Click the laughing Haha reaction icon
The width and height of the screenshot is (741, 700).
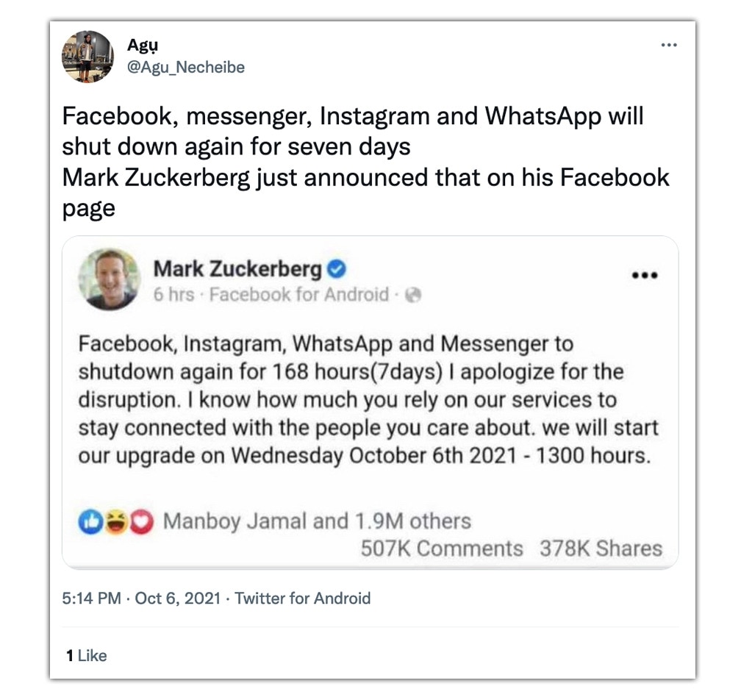pos(116,522)
